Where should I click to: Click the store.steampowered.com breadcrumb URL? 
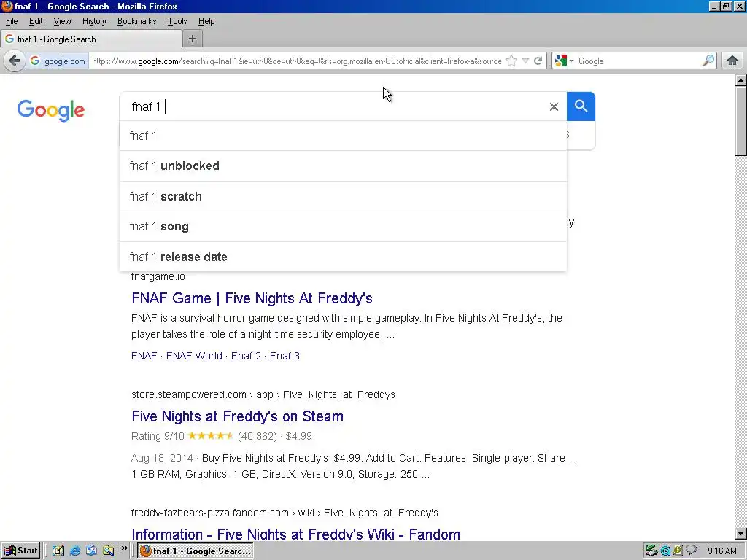tap(263, 394)
